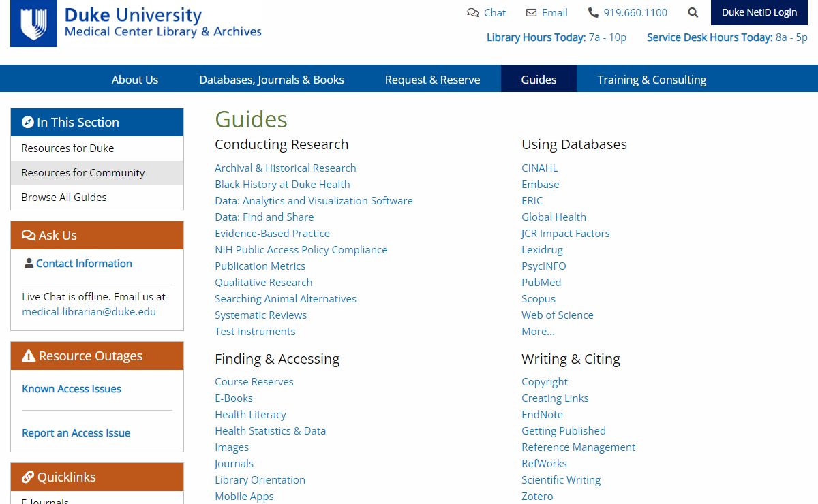Screen dimensions: 818x504
Task: Open the Test Instruments guide
Action: click(x=255, y=331)
